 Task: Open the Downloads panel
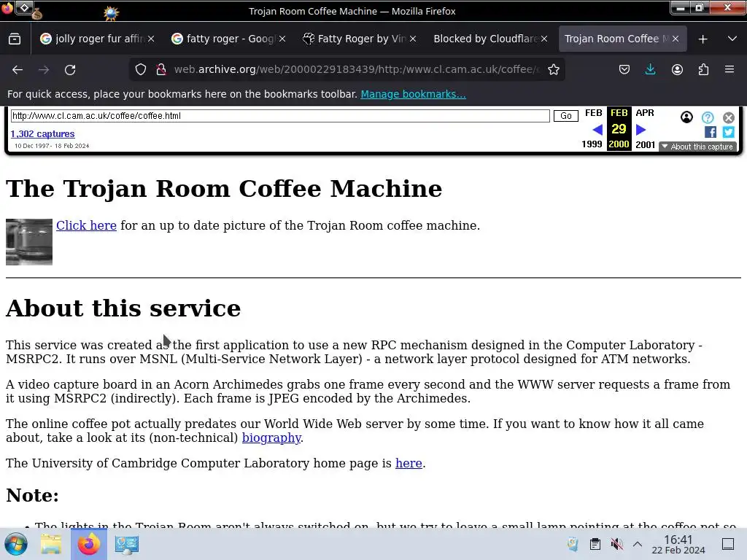[x=650, y=69]
